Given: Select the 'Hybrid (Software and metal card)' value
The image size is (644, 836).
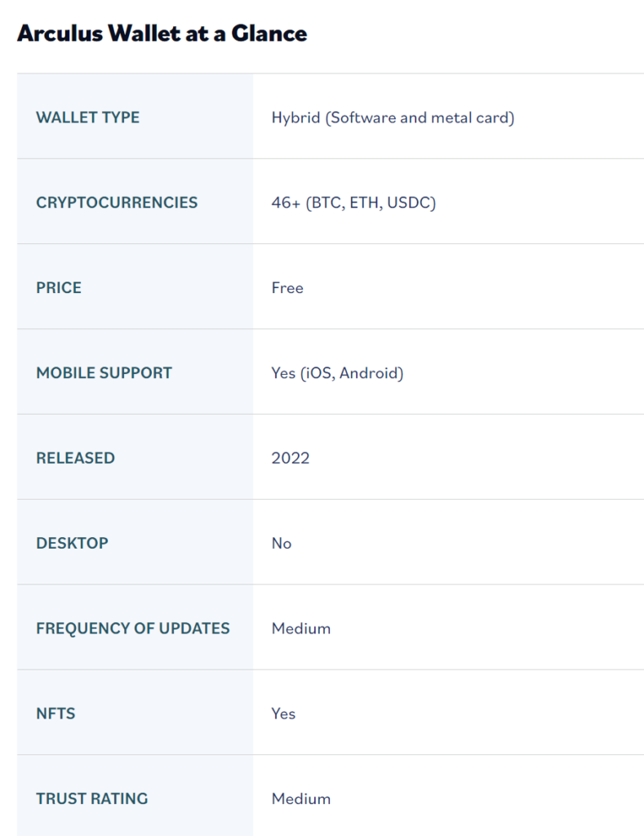Looking at the screenshot, I should coord(393,118).
